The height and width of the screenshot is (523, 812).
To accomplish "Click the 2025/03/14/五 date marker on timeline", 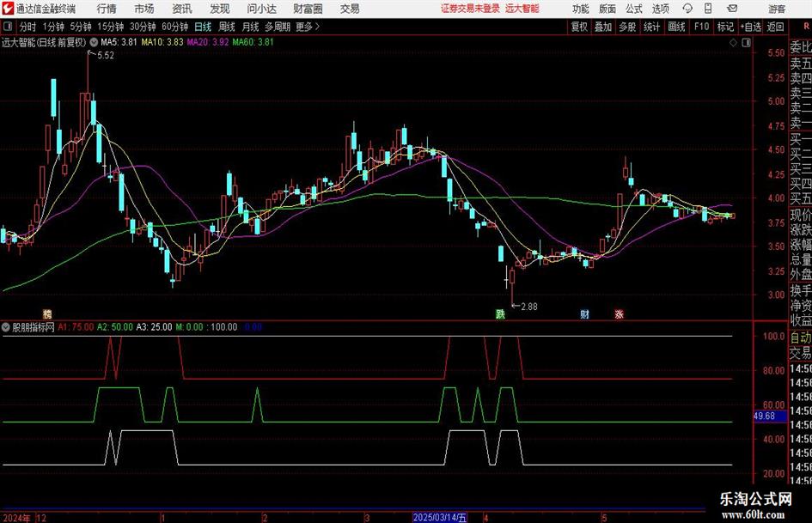I will [x=440, y=517].
